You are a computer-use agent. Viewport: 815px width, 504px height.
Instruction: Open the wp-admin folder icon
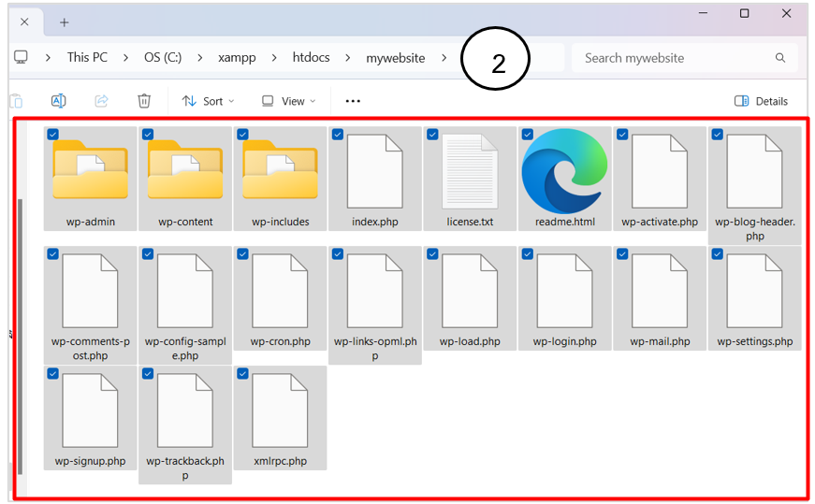coord(89,169)
